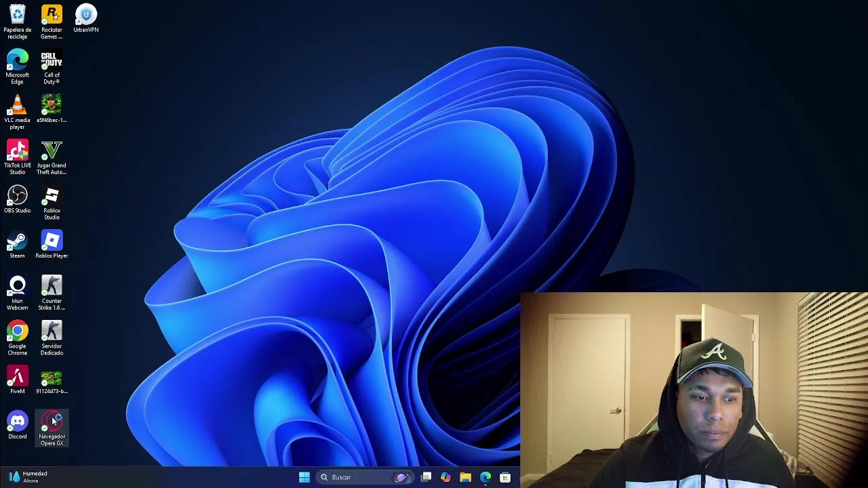The height and width of the screenshot is (488, 868).
Task: Select the Papelera de reciclaje desktop icon
Action: 17,22
